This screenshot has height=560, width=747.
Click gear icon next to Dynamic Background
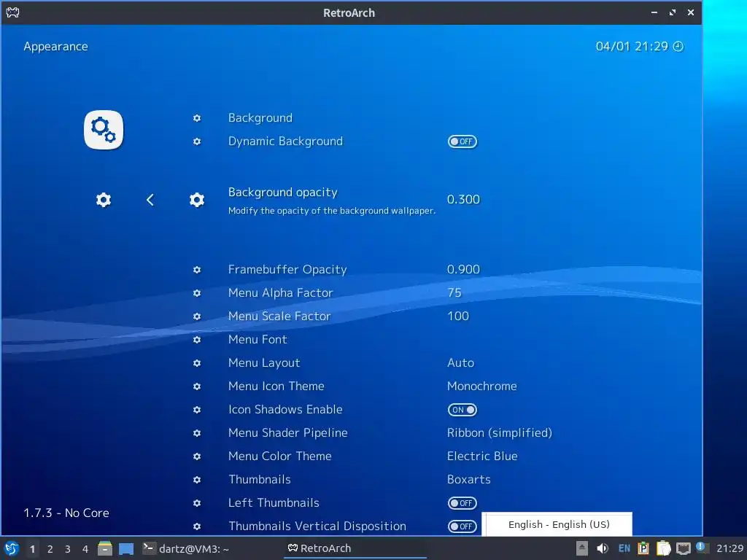point(197,141)
